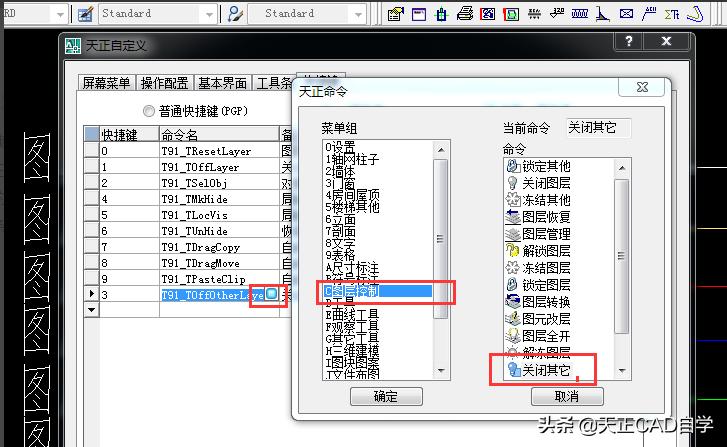Viewport: 727px width, 447px height.
Task: Select 冻结图层 command in list
Action: tap(538, 268)
